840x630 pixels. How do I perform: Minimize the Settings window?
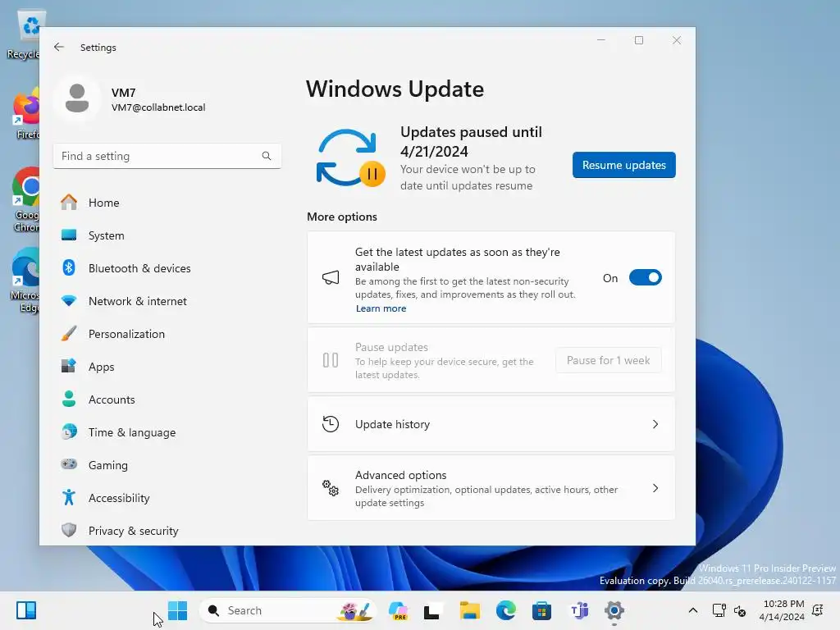pos(601,40)
